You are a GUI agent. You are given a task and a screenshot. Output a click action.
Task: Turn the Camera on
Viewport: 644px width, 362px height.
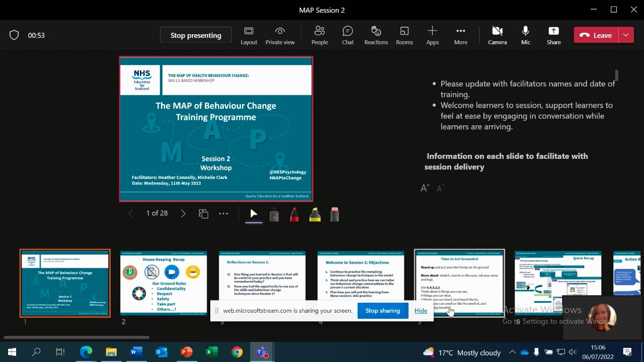[497, 35]
